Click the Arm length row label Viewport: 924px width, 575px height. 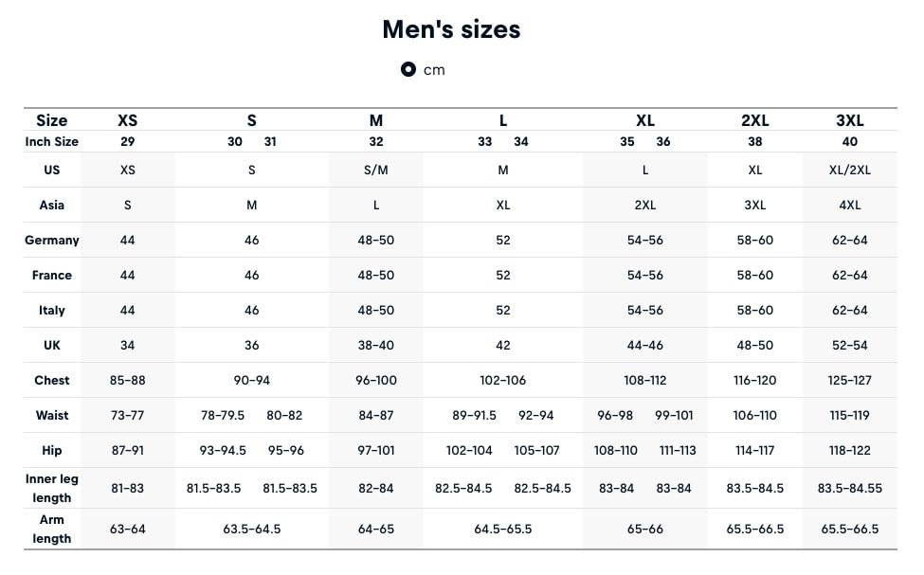[52, 529]
